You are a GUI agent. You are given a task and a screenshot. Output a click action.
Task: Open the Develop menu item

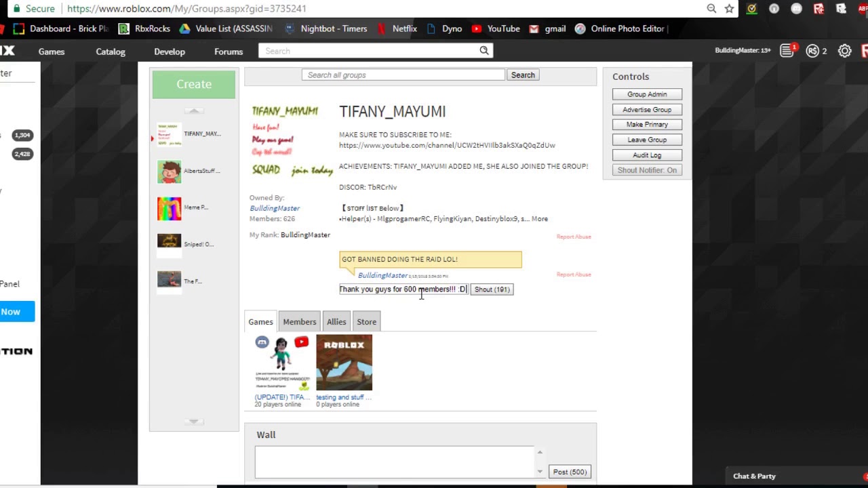point(170,52)
